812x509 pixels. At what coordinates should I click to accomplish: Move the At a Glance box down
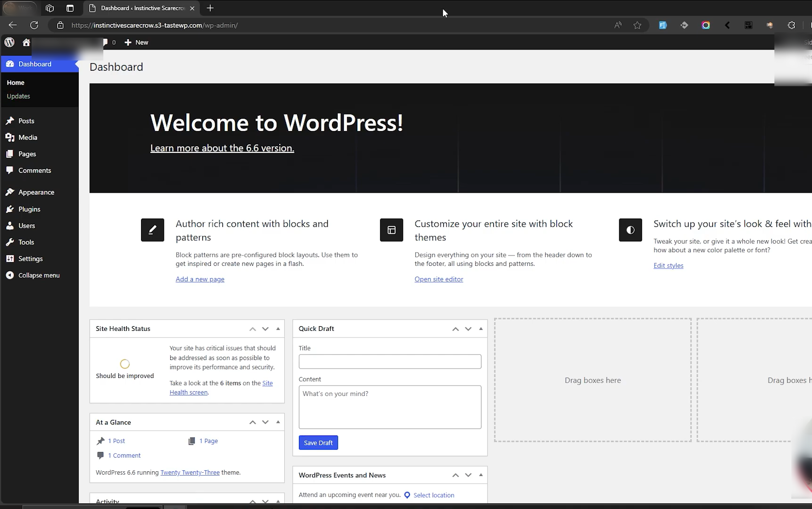click(x=265, y=423)
